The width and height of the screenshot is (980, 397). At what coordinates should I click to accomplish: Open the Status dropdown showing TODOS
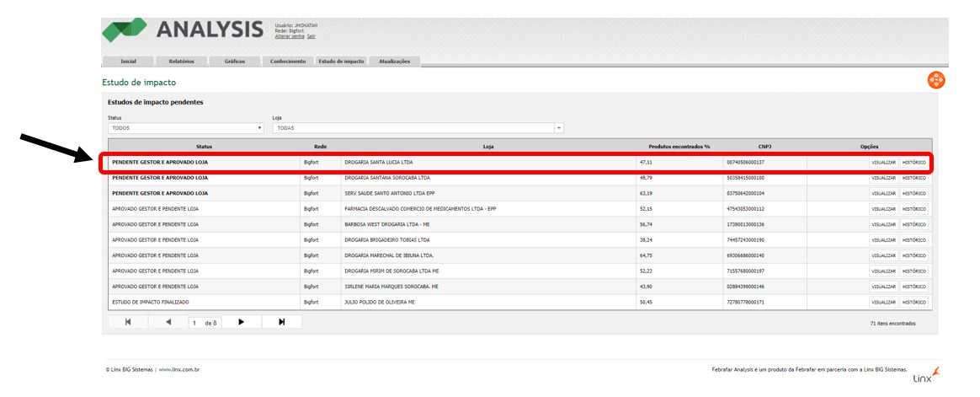click(186, 128)
